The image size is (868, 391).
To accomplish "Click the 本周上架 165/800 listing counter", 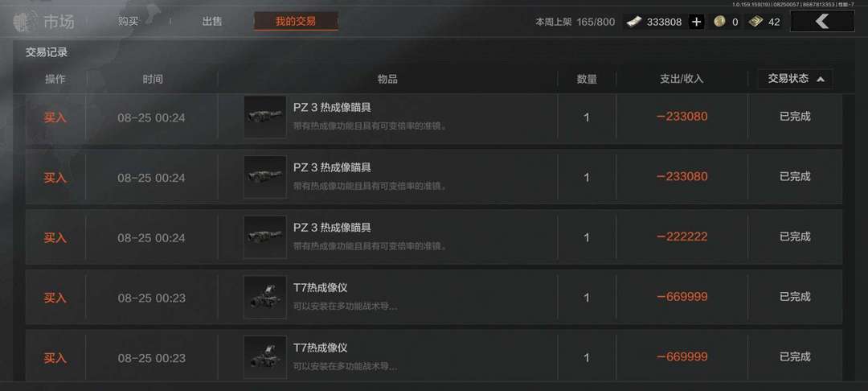I will pyautogui.click(x=575, y=23).
